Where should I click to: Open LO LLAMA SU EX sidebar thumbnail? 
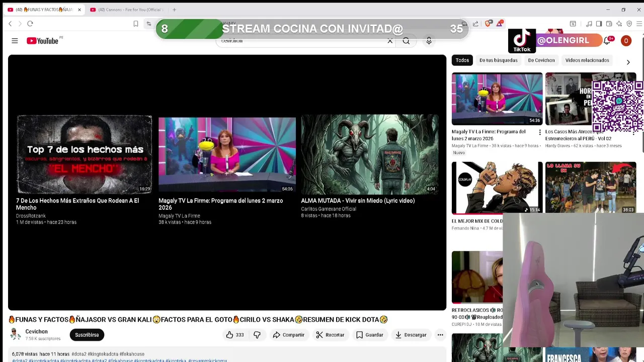(x=591, y=188)
